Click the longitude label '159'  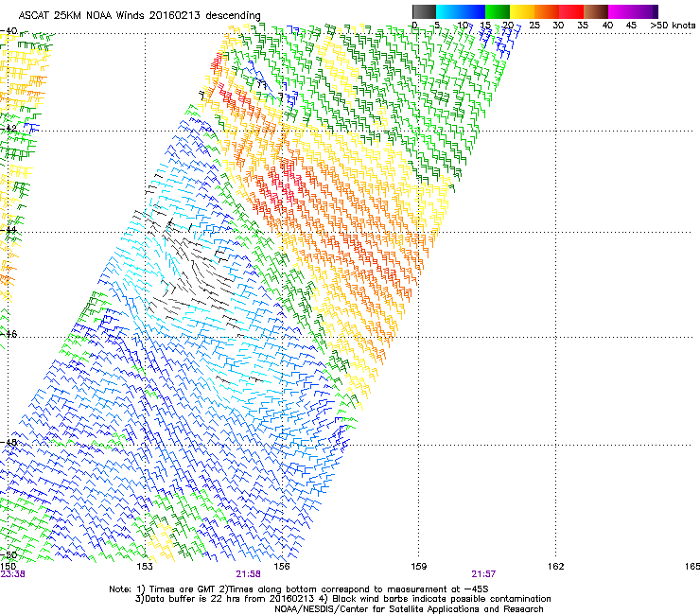(x=419, y=567)
